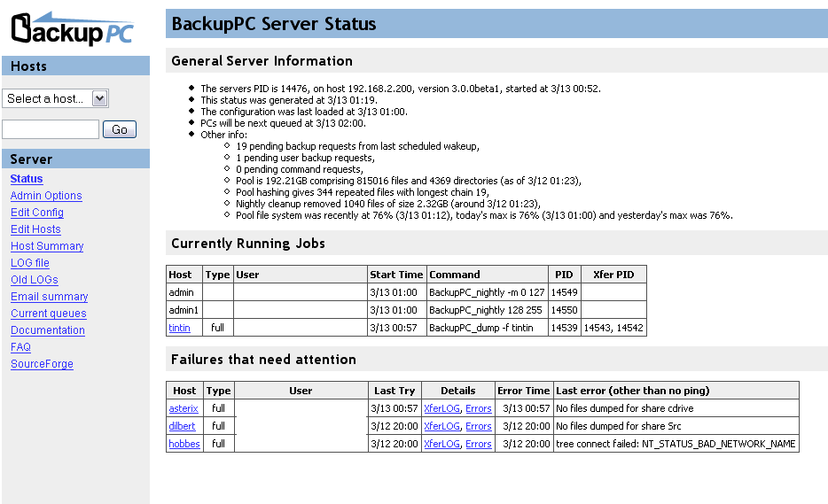
Task: Go to Admin Options
Action: [x=46, y=196]
